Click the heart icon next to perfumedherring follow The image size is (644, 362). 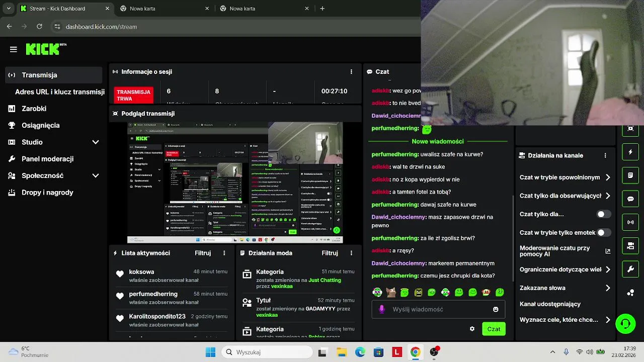pyautogui.click(x=120, y=296)
